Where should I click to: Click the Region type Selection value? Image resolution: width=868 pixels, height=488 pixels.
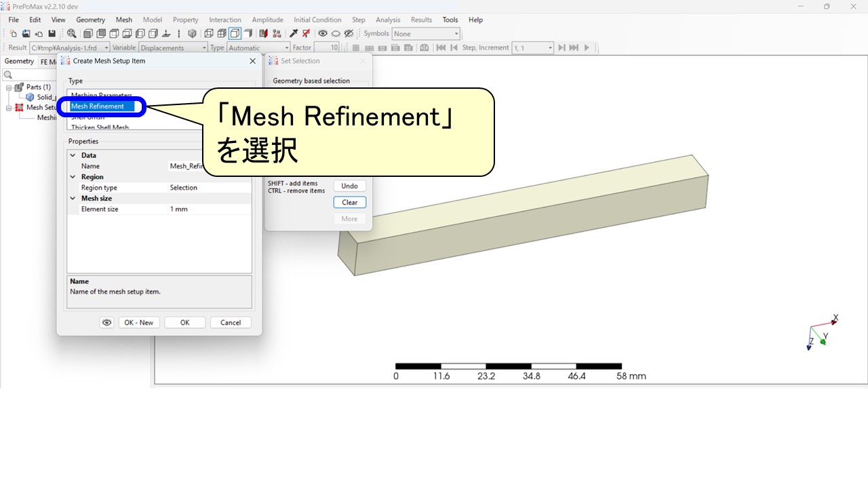[x=210, y=188]
